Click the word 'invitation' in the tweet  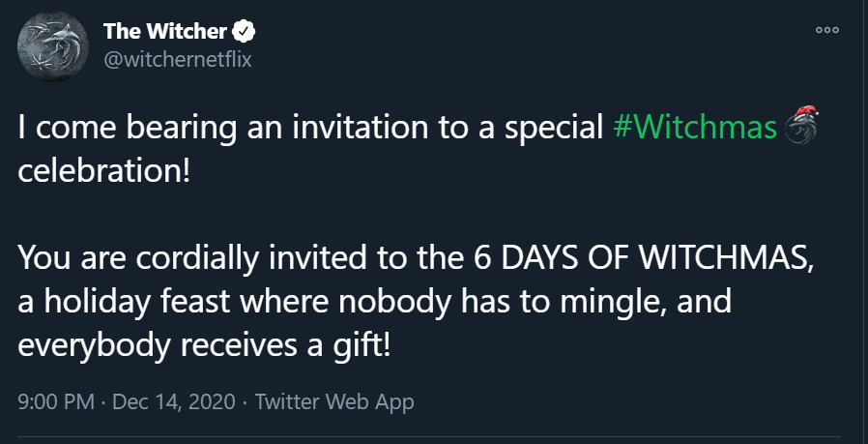361,128
